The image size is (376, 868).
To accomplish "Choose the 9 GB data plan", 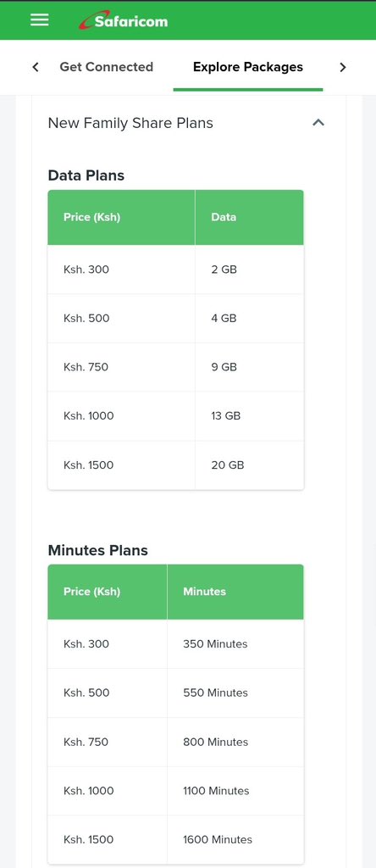I will (176, 367).
